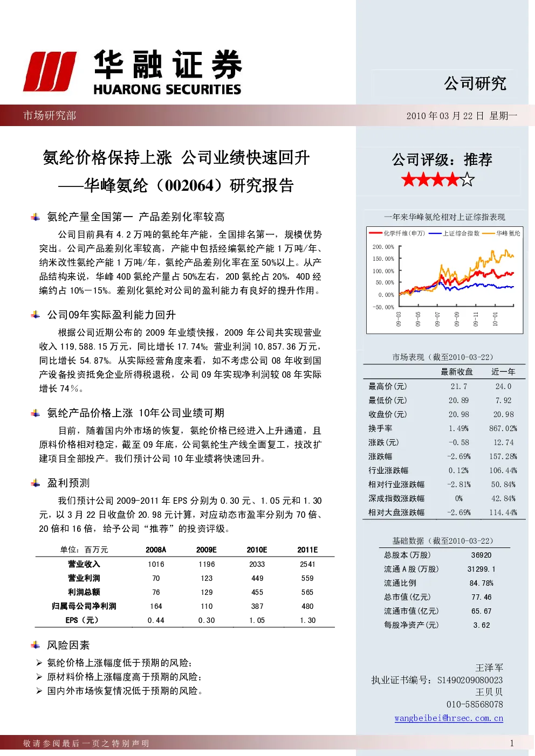Click the Huarong Securities red logo
535x756 pixels.
pyautogui.click(x=50, y=72)
